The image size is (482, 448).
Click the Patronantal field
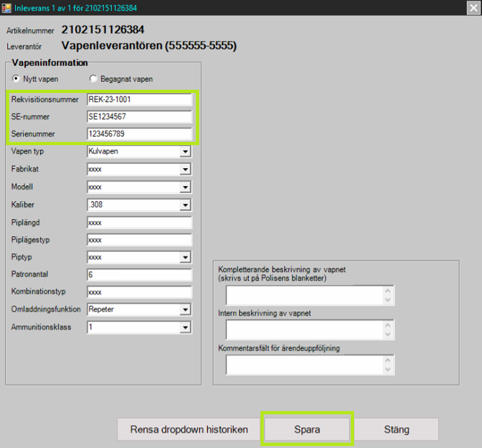(138, 274)
